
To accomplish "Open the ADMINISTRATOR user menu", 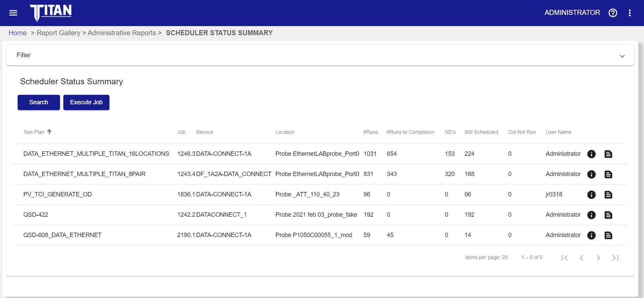I will click(572, 13).
